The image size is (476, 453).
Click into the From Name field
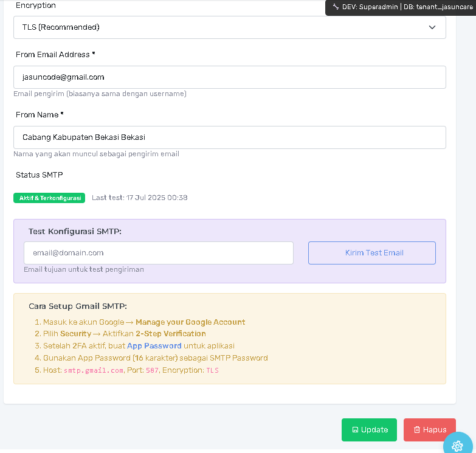pos(229,137)
